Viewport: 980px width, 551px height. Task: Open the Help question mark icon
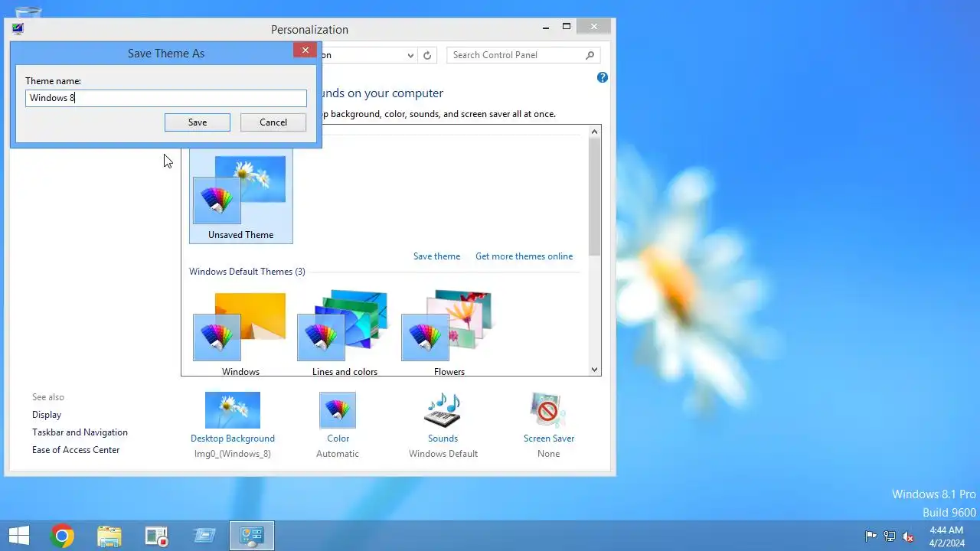point(603,77)
